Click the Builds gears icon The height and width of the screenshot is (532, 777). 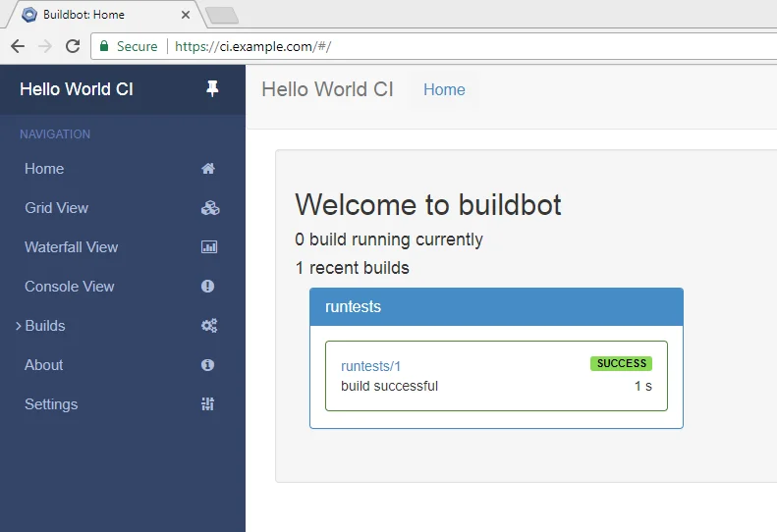[x=209, y=326]
